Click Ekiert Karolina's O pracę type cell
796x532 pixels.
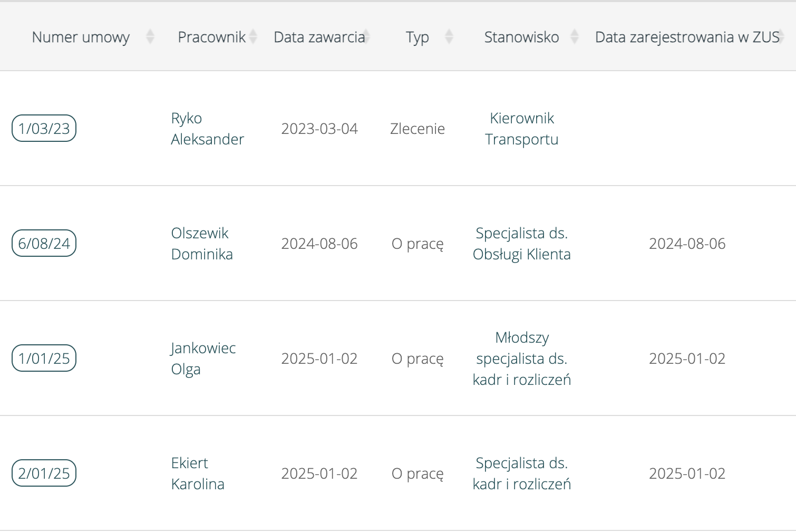pos(418,473)
